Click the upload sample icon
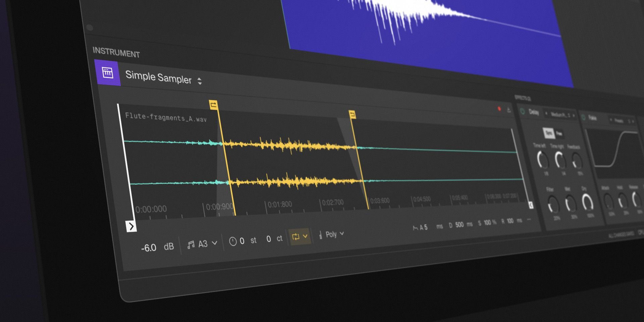644x322 pixels. click(x=509, y=110)
